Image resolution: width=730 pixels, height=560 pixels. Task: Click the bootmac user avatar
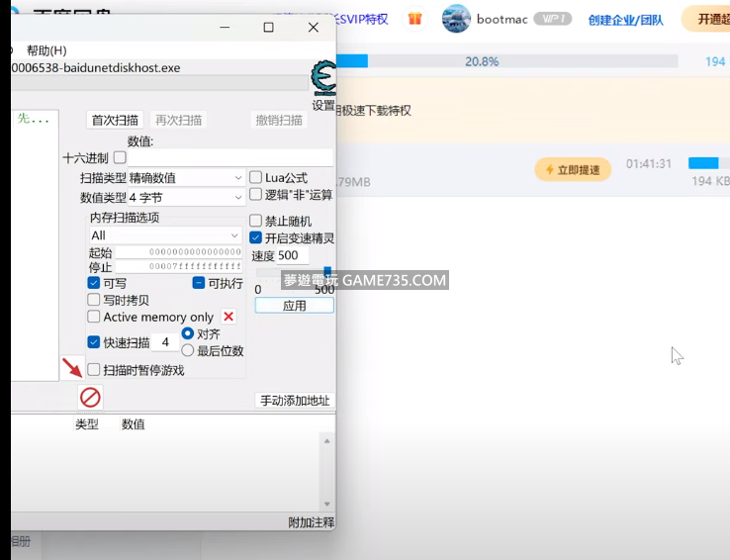coord(456,19)
